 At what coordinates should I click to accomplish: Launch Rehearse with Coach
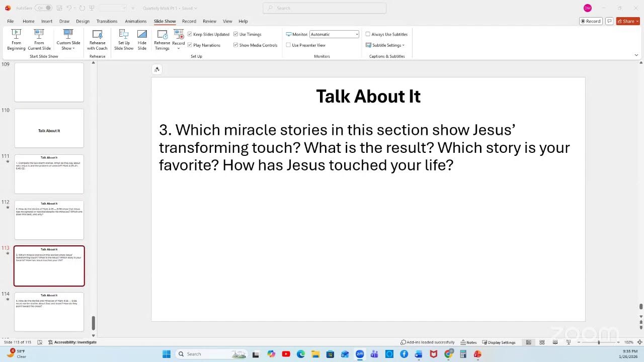pyautogui.click(x=97, y=40)
